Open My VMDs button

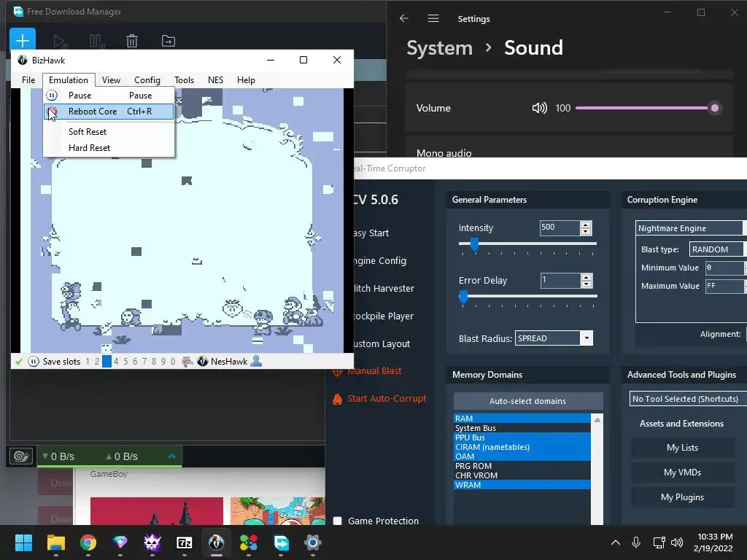pos(683,472)
